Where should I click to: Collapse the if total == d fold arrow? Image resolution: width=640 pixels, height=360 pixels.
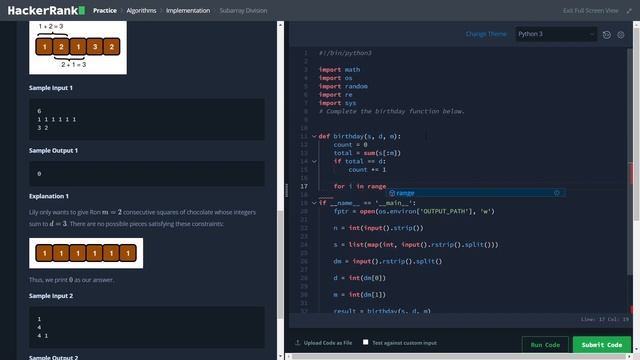[x=314, y=161]
